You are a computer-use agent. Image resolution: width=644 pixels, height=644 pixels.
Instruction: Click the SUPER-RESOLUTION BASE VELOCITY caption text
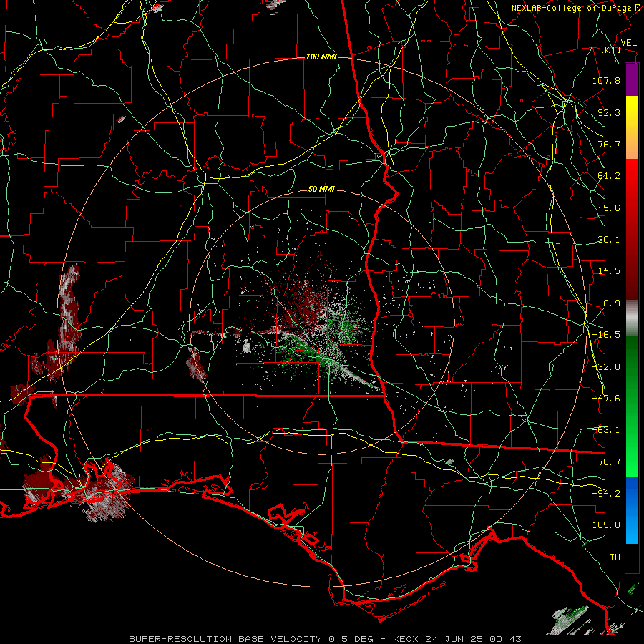coord(225,639)
